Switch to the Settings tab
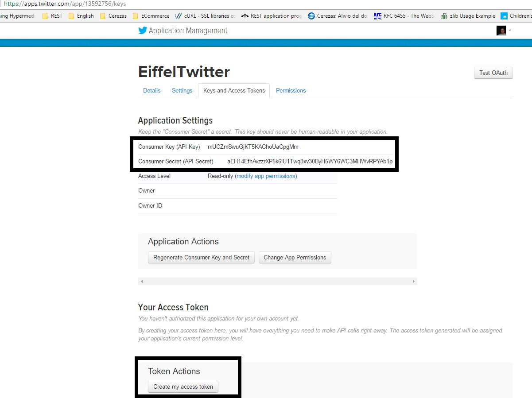The image size is (532, 398). point(182,90)
